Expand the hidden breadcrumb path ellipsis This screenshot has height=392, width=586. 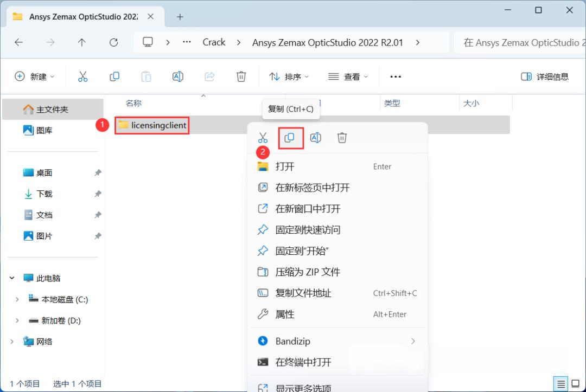187,42
